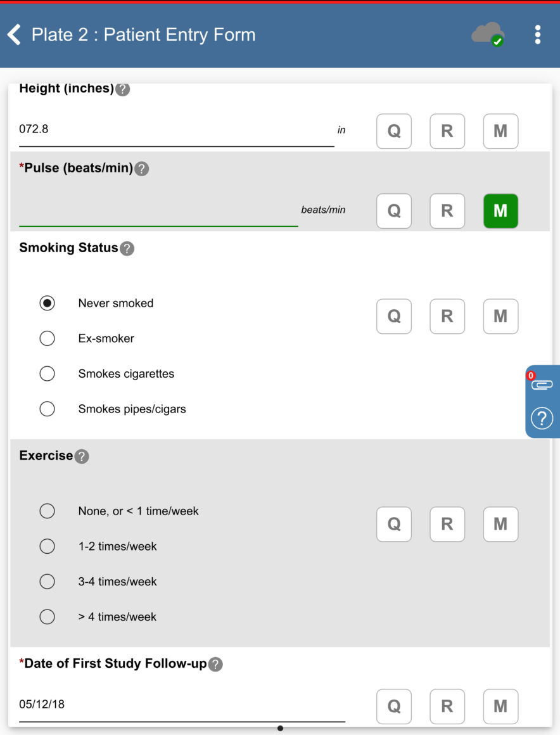Click the follow-up date field 05/12/18
The image size is (560, 735).
coord(182,705)
